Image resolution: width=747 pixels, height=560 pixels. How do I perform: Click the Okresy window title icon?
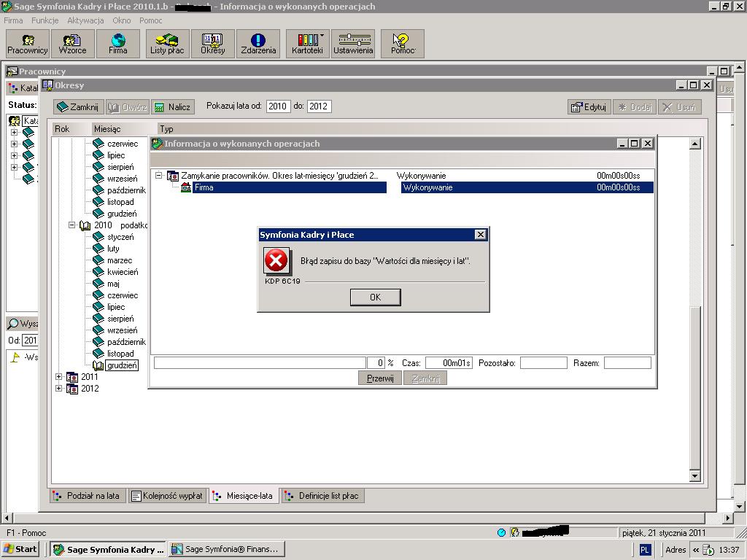point(47,85)
